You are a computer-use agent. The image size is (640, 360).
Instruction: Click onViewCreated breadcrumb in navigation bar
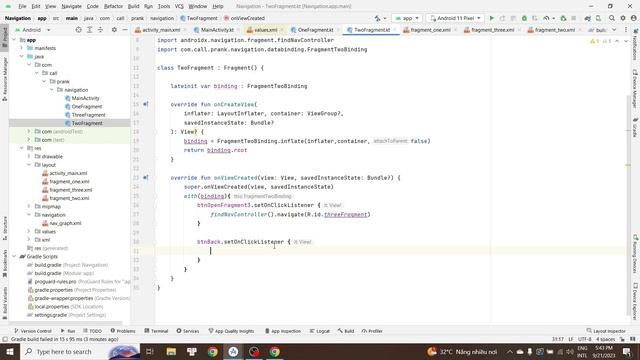[244, 18]
